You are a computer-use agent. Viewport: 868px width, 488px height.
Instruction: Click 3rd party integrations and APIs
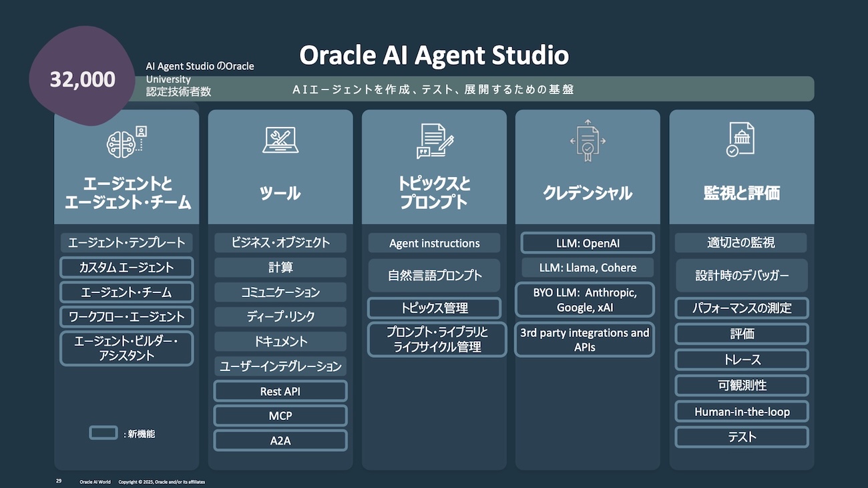585,340
